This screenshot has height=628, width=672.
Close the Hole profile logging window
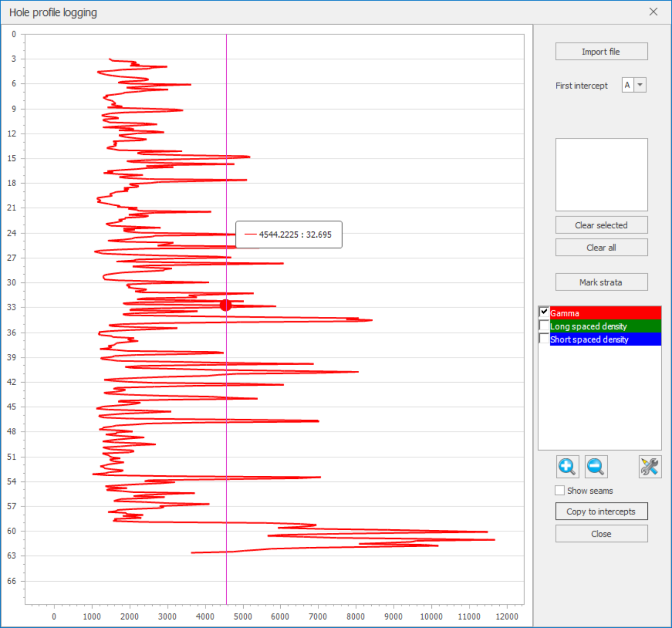pos(653,12)
